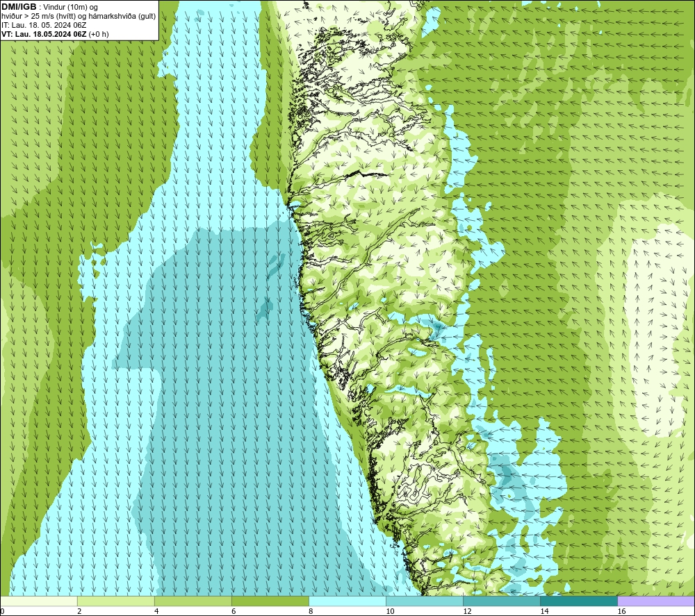Click the 14–16 m/s deep teal legend swatch
The width and height of the screenshot is (695, 616).
(579, 601)
